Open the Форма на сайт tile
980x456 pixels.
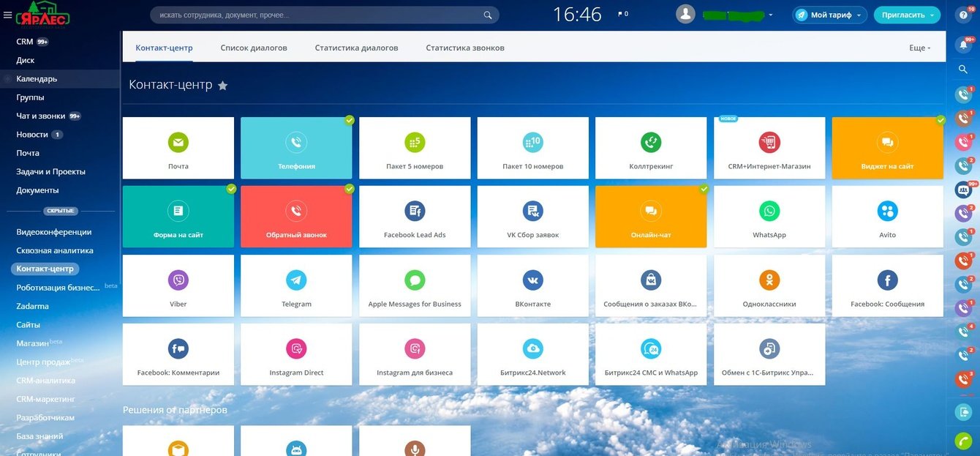(x=178, y=217)
